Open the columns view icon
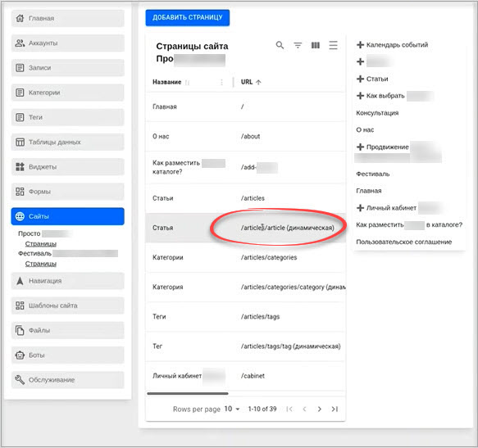The width and height of the screenshot is (478, 448). tap(315, 45)
